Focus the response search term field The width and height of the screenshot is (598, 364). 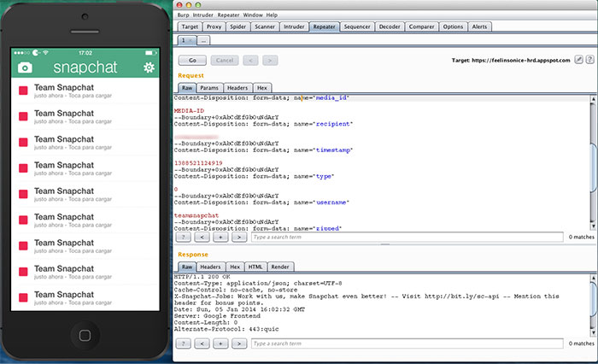(407, 343)
